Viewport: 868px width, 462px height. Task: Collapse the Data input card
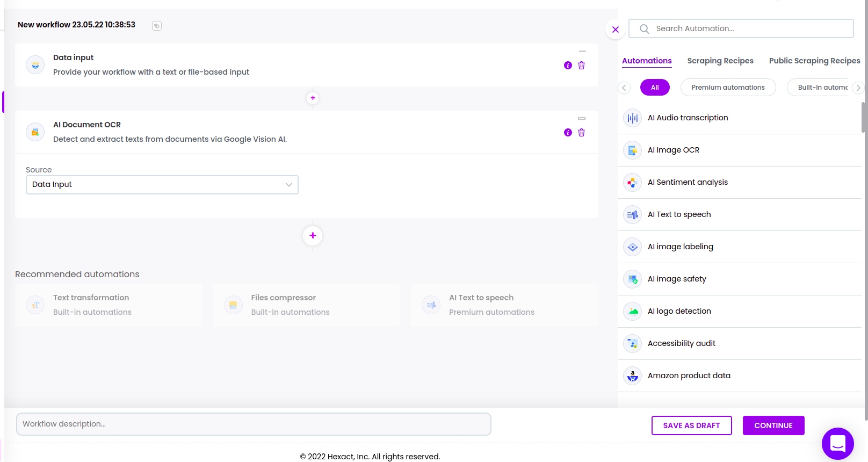click(582, 52)
